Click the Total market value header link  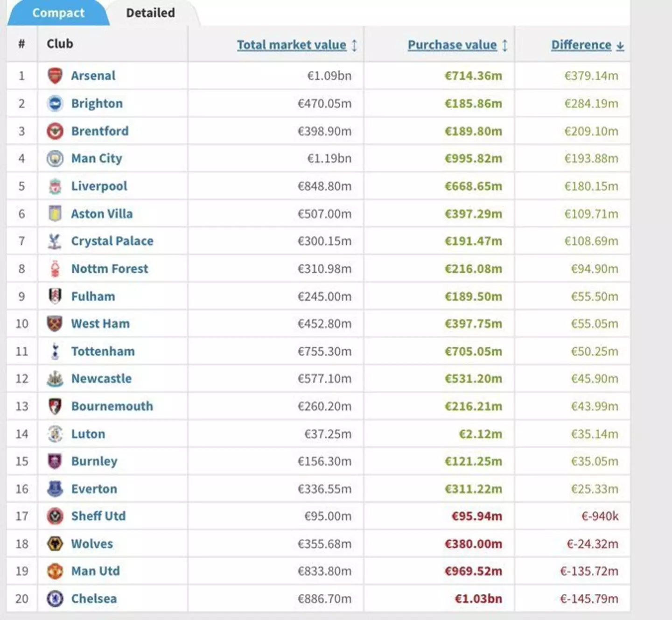(291, 45)
